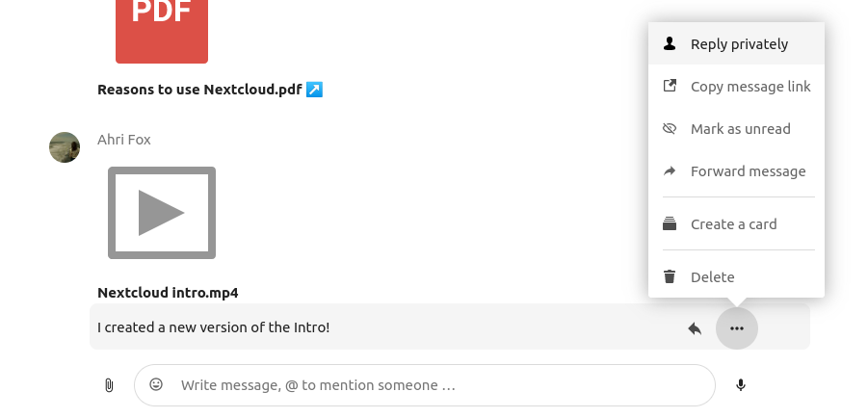The width and height of the screenshot is (868, 418).
Task: Click the paperclip attachment icon
Action: click(109, 385)
